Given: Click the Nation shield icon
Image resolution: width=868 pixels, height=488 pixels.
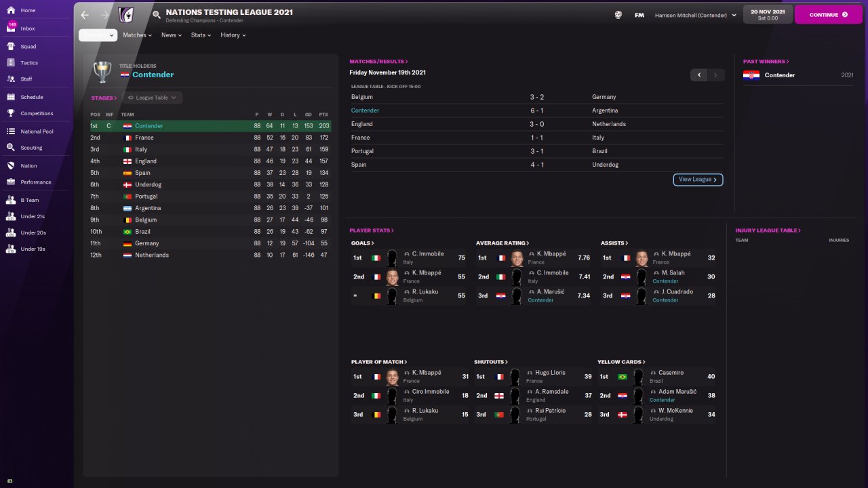Looking at the screenshot, I should click(x=11, y=165).
